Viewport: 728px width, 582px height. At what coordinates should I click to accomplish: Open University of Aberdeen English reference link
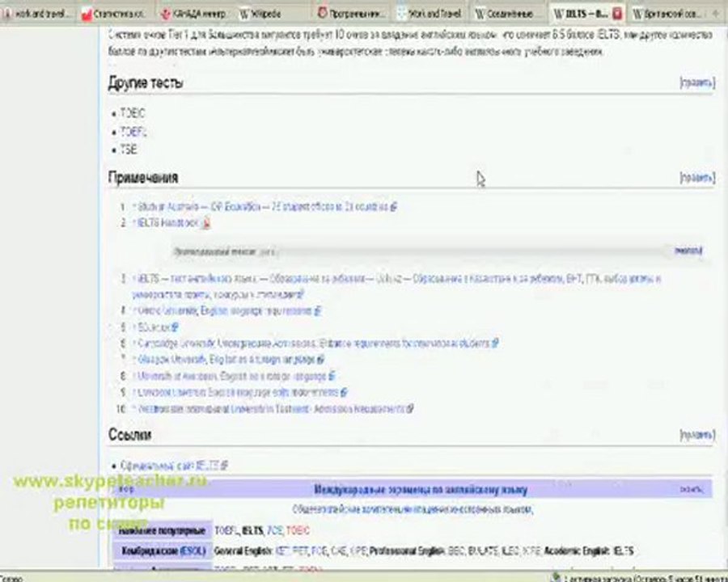pyautogui.click(x=232, y=376)
